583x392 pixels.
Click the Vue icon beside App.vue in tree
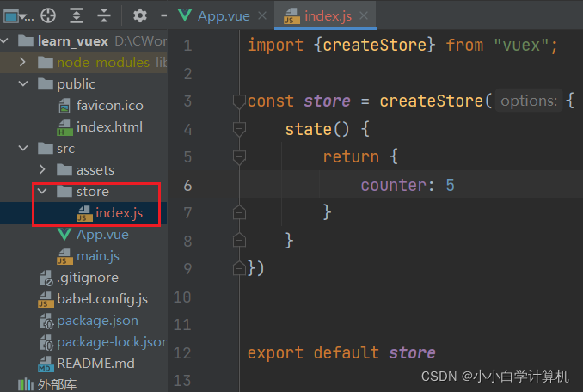click(x=64, y=234)
